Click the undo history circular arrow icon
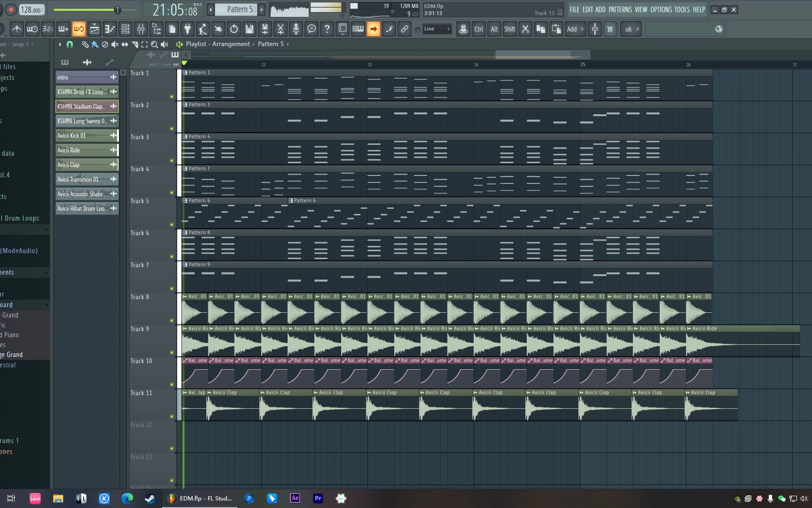Image resolution: width=812 pixels, height=508 pixels. point(234,29)
